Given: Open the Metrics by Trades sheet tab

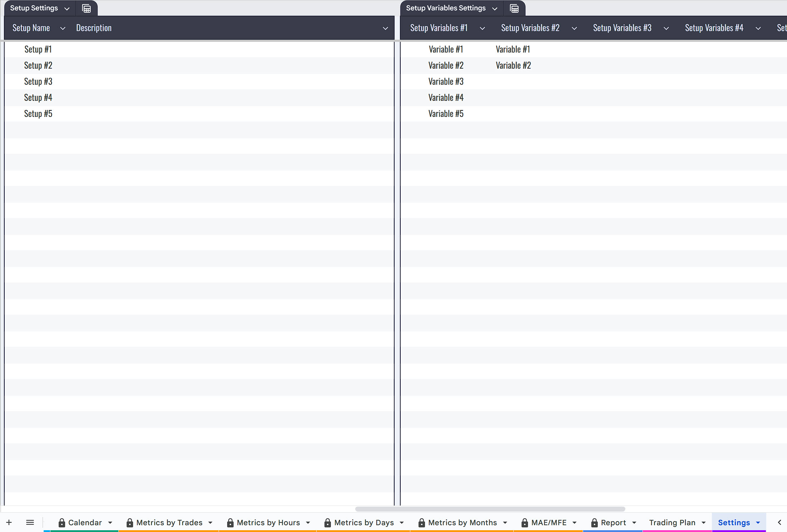Looking at the screenshot, I should click(x=169, y=523).
